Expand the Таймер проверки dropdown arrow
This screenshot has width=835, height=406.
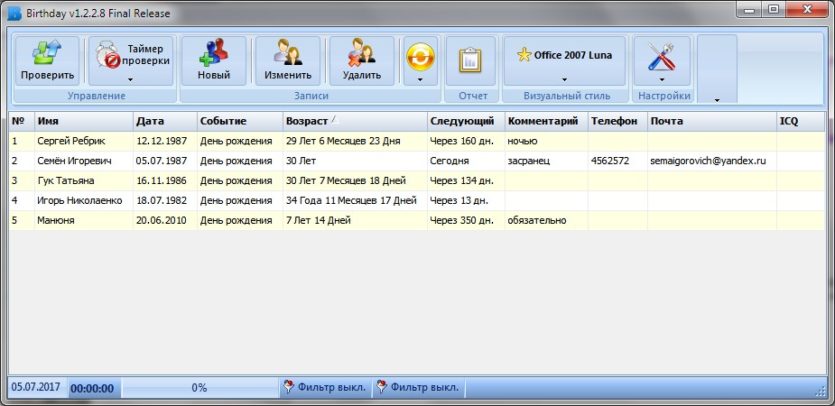(130, 80)
